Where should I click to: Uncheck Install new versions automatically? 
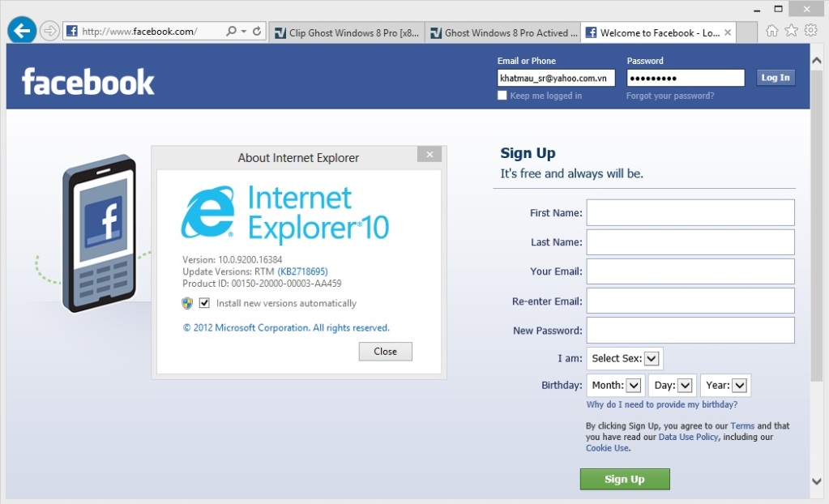click(204, 303)
